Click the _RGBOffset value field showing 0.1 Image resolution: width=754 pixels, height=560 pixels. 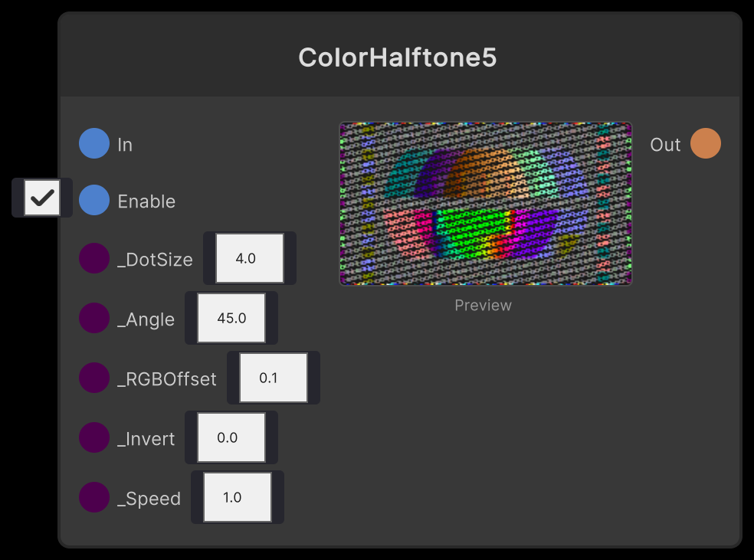pyautogui.click(x=273, y=377)
